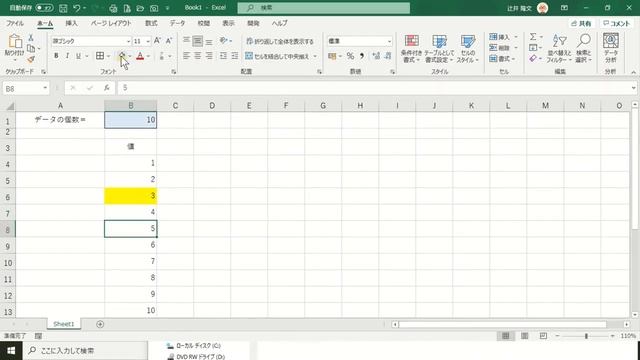This screenshot has width=640, height=360.
Task: Click the increase indent icon
Action: click(x=235, y=56)
